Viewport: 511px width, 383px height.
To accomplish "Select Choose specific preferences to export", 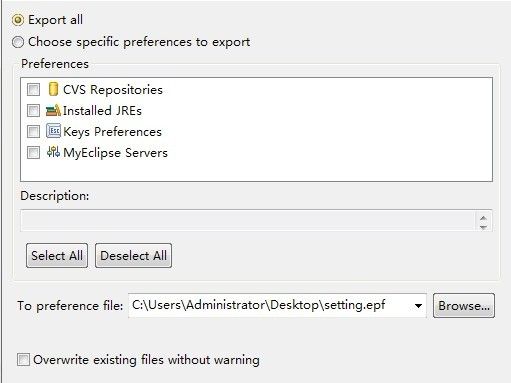I will click(18, 42).
